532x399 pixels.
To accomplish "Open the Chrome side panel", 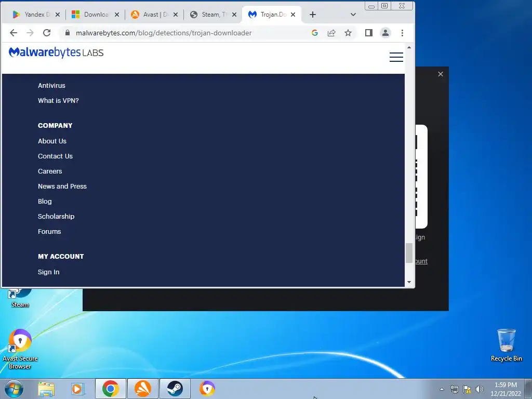I will tap(369, 33).
